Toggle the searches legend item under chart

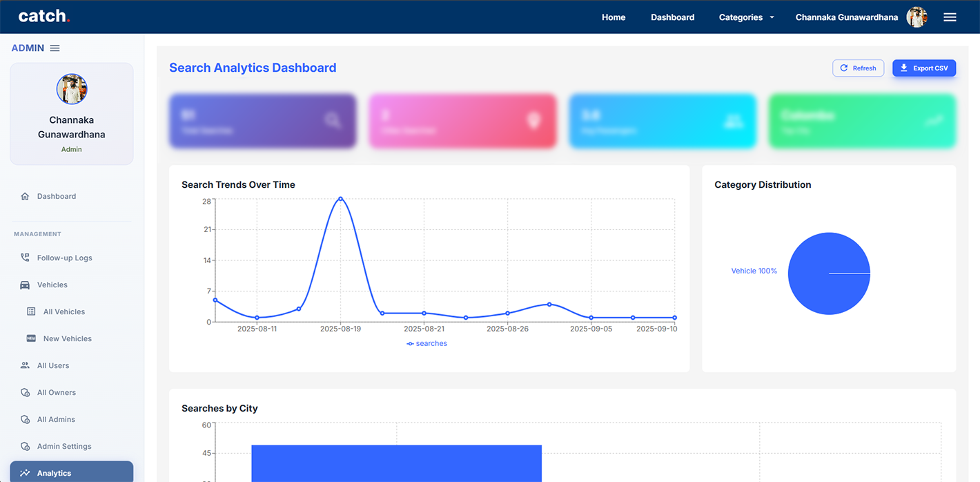tap(427, 343)
